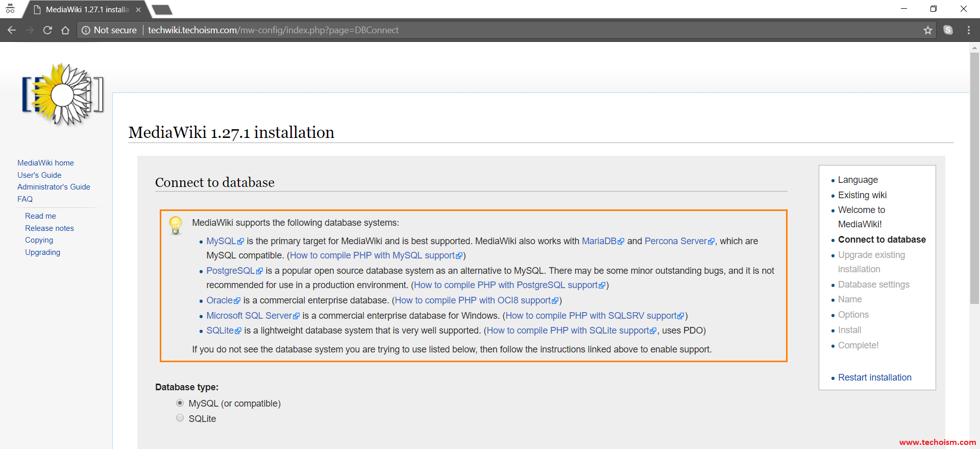Viewport: 980px width, 449px height.
Task: Open How to compile PHP with MySQL support
Action: (376, 255)
